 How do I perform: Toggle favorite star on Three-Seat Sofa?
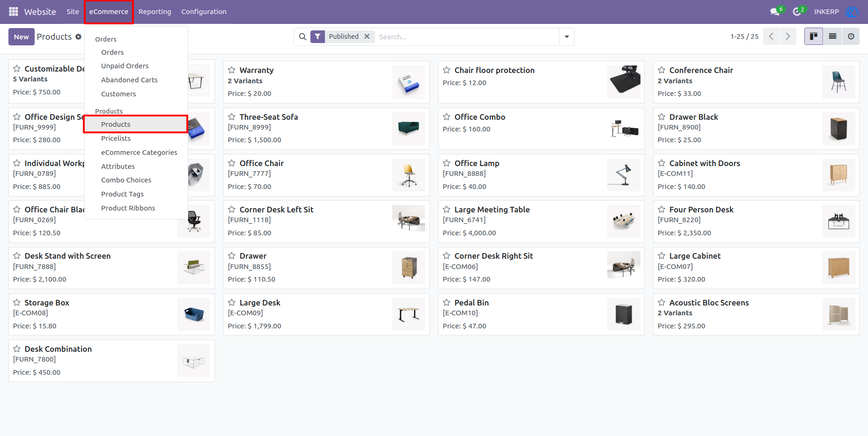(x=232, y=117)
